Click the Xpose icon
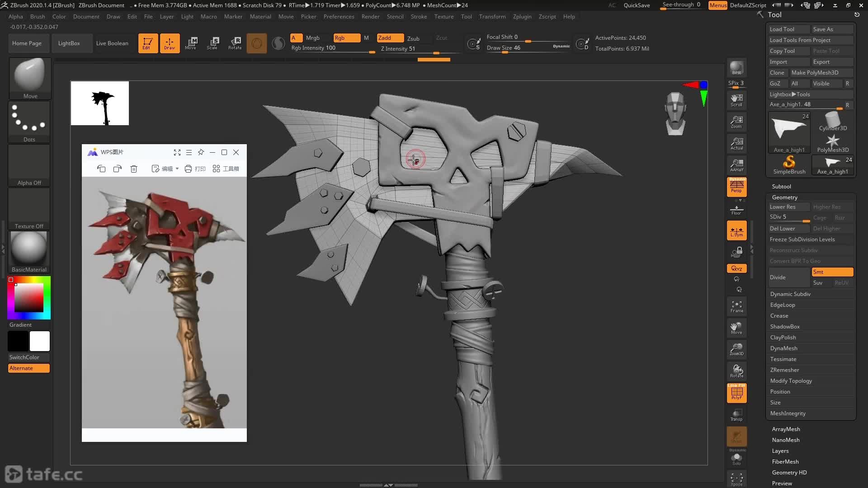 pyautogui.click(x=736, y=479)
